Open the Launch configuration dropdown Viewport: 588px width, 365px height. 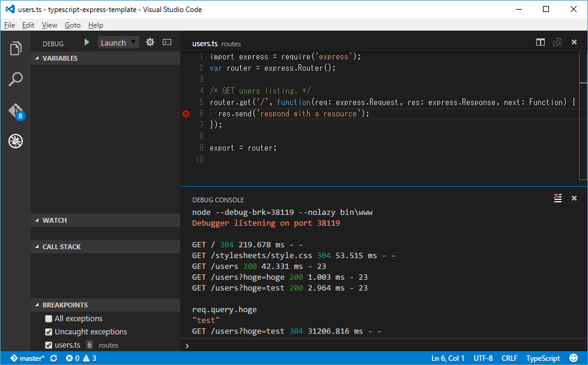point(118,43)
